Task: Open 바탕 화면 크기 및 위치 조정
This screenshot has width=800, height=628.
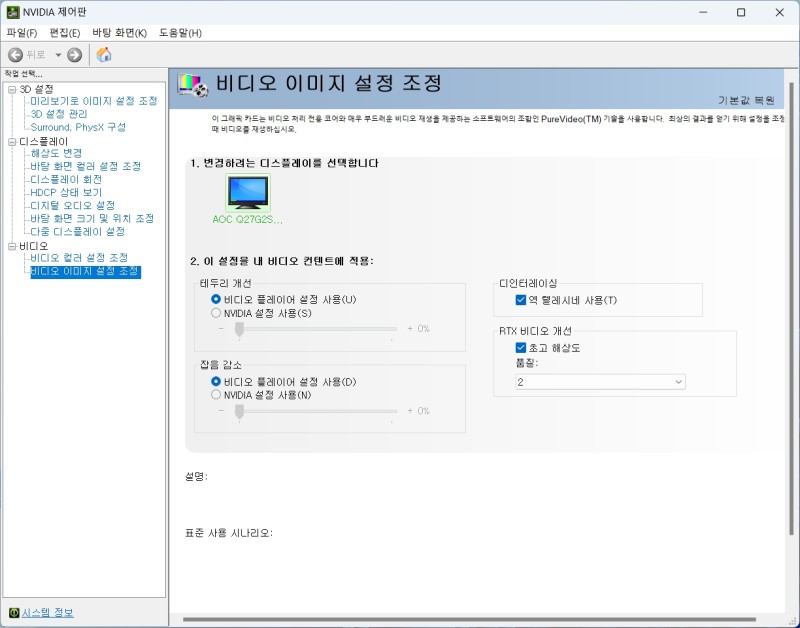Action: [92, 218]
